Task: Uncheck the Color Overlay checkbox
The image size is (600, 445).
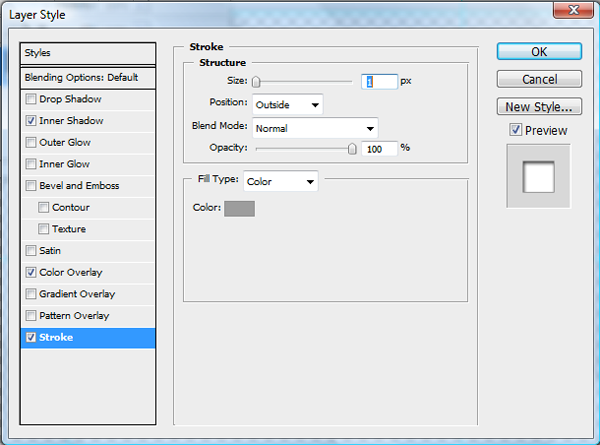Action: tap(31, 272)
